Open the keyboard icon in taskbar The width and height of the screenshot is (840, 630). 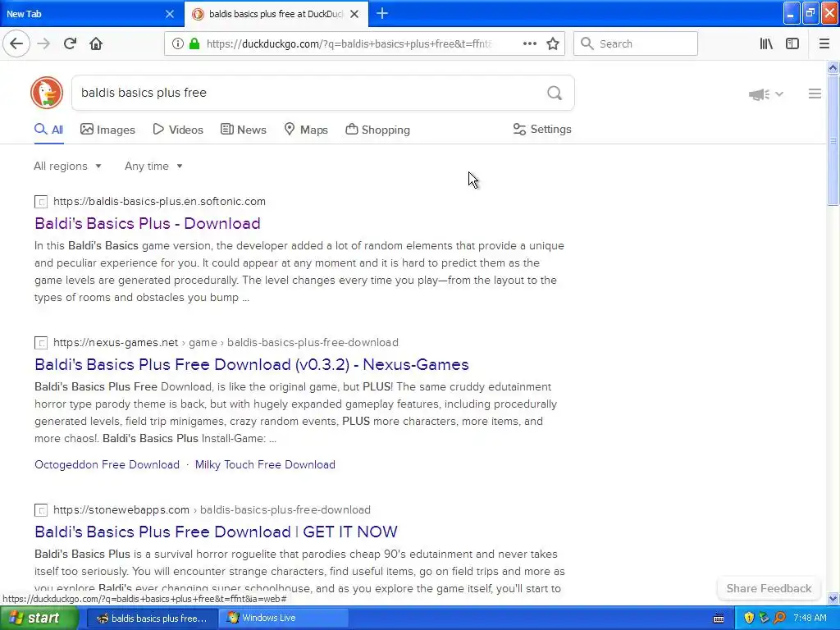(719, 619)
